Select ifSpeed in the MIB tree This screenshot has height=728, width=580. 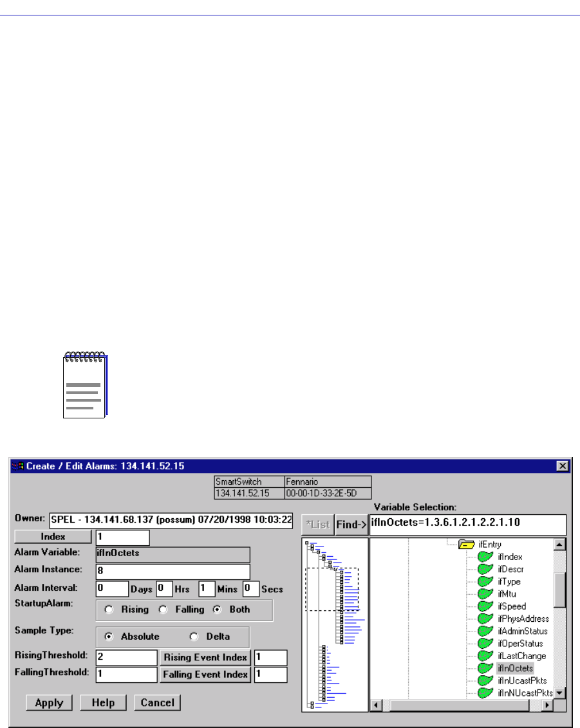512,606
